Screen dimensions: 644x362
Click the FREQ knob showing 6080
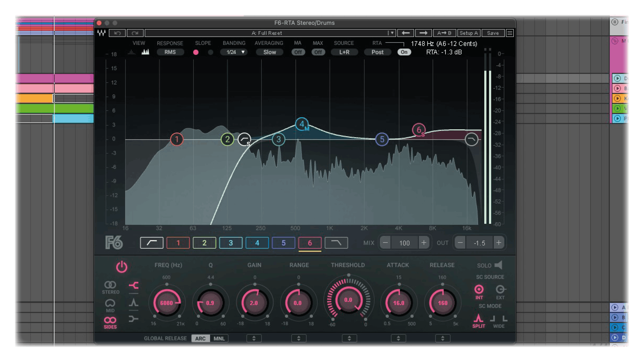[x=167, y=303]
